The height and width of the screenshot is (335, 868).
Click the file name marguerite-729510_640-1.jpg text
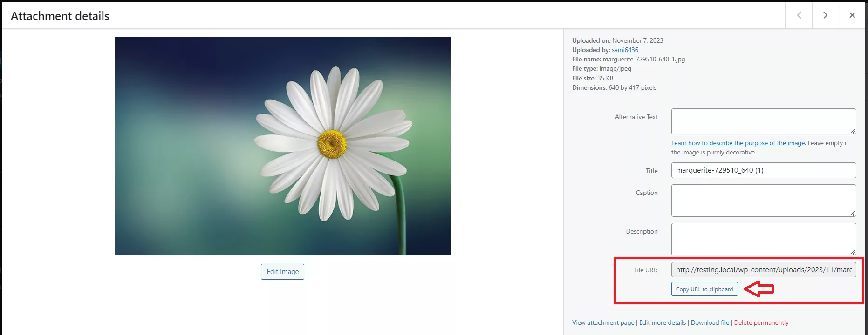tap(644, 59)
